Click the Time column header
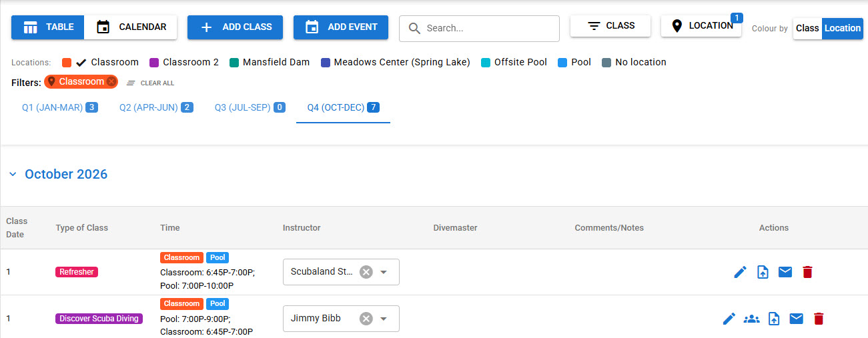868x338 pixels. (x=170, y=228)
